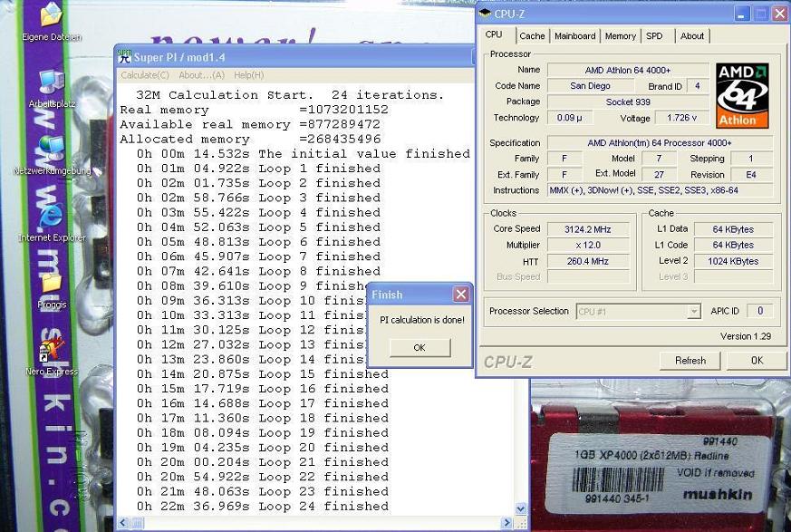The width and height of the screenshot is (791, 532).
Task: Close the Finish dialog with the X
Action: point(460,295)
